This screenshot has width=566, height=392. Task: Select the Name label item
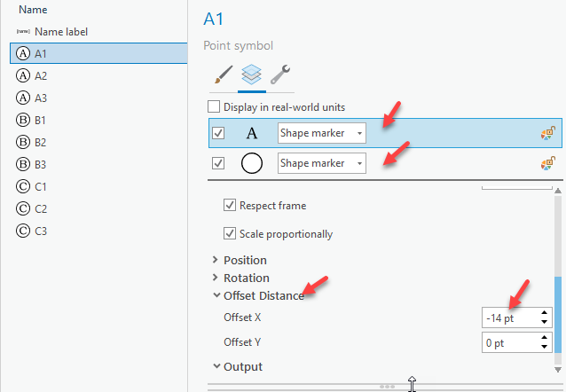point(60,32)
